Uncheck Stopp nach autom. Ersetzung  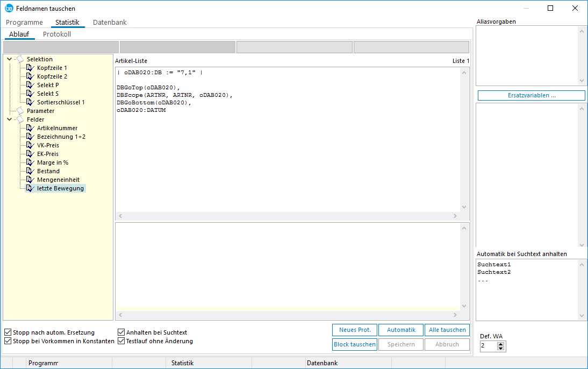coord(8,332)
